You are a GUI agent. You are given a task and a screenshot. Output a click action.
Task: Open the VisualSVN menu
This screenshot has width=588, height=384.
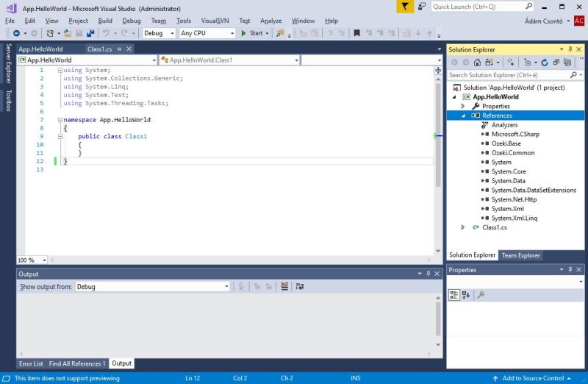(215, 21)
